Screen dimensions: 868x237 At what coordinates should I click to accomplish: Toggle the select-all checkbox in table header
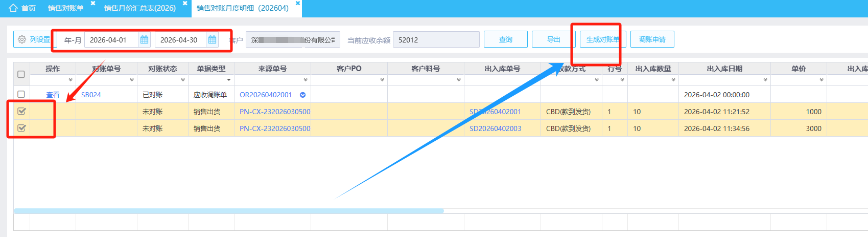tap(21, 74)
